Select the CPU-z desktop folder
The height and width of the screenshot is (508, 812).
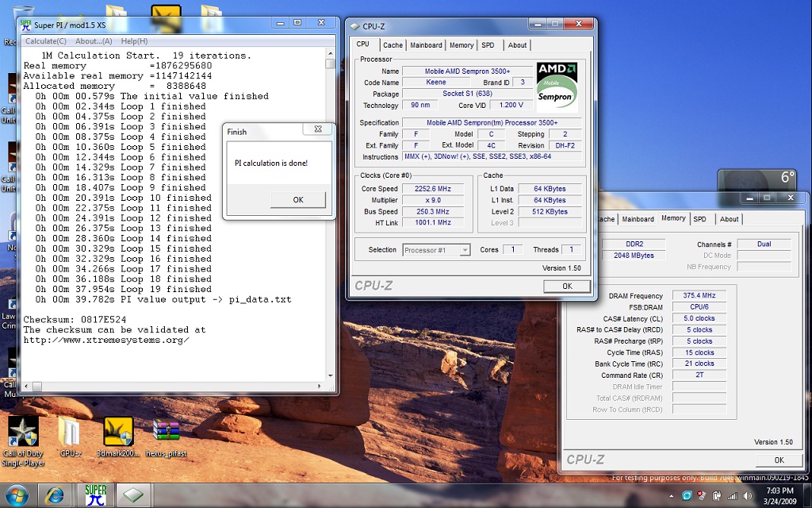tap(70, 438)
